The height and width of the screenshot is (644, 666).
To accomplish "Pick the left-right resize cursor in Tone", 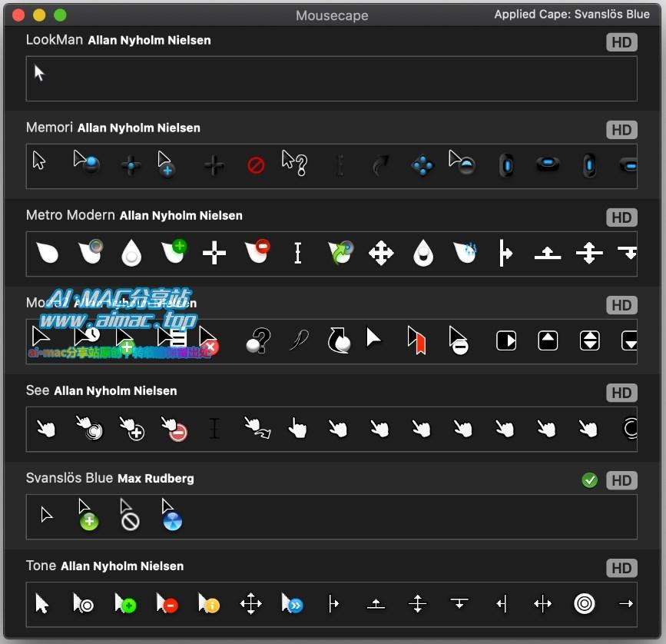I will click(542, 603).
